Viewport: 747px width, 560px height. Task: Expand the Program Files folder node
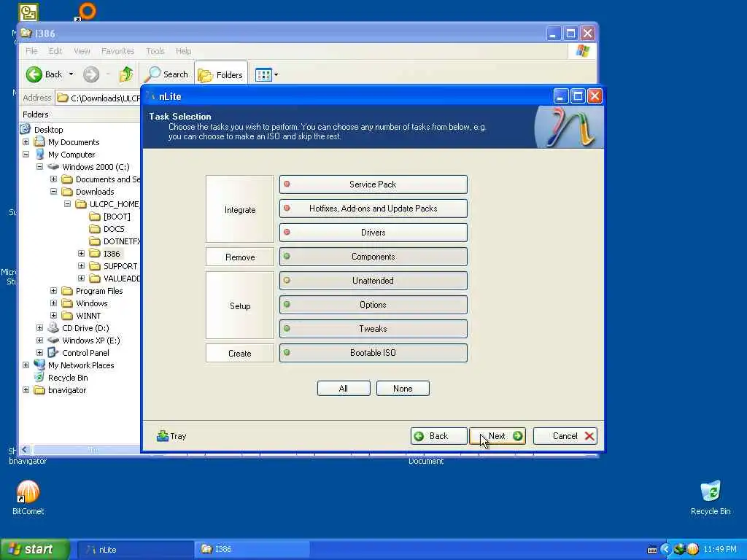pos(53,290)
